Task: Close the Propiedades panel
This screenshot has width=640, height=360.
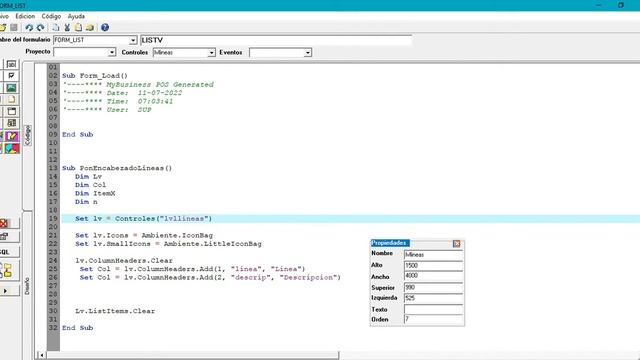Action: click(457, 244)
